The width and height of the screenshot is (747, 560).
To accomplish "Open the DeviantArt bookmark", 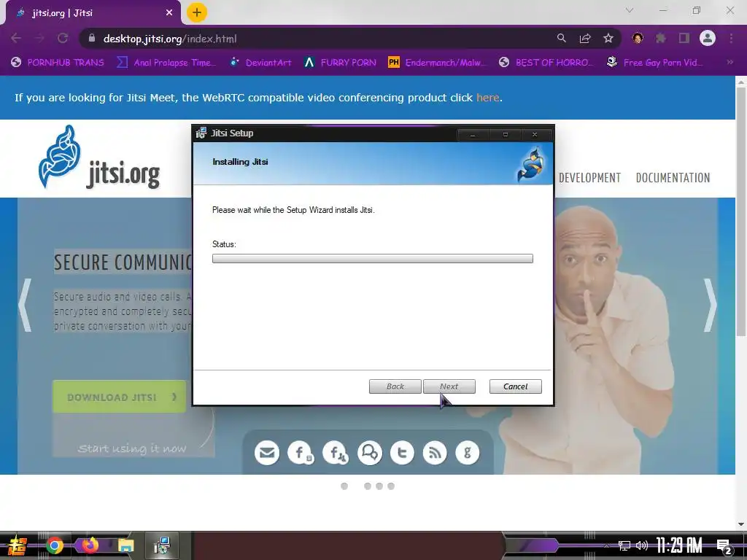I will 260,63.
